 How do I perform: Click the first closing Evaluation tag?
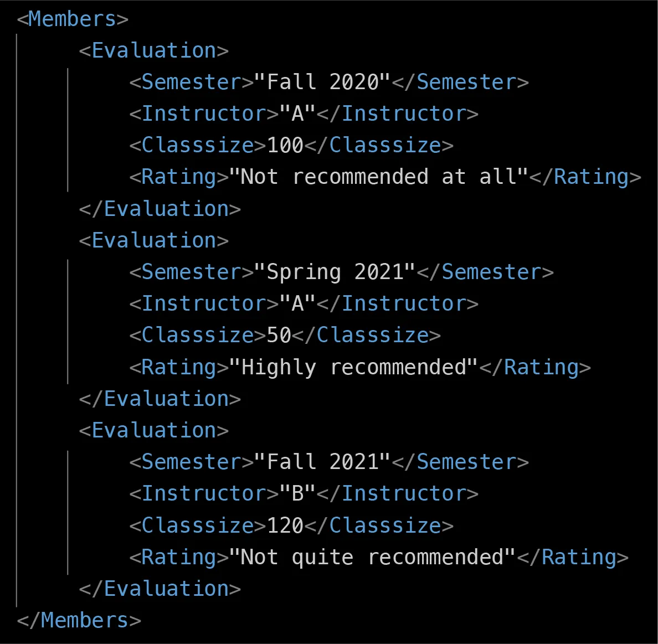(x=160, y=209)
